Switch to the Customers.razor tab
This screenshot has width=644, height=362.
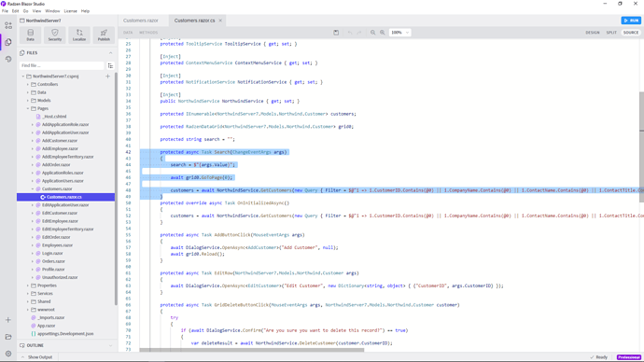(141, 21)
